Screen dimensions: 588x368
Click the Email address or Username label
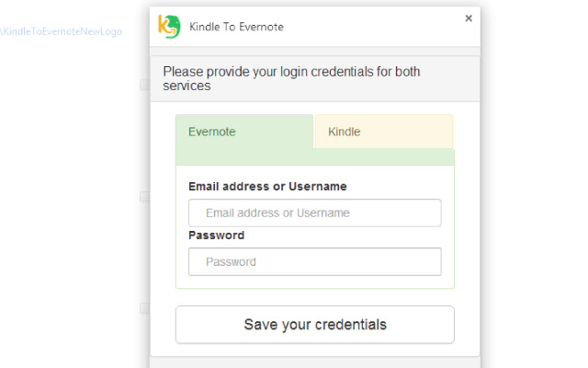point(267,186)
